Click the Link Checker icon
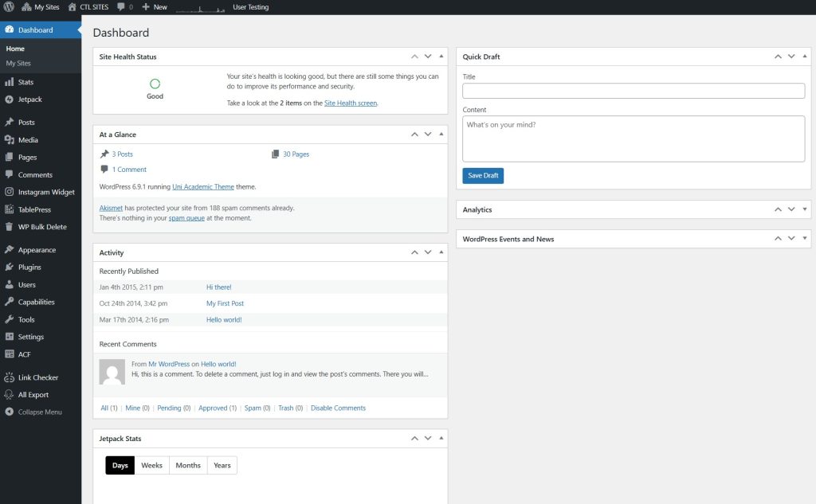Image resolution: width=816 pixels, height=504 pixels. 10,377
